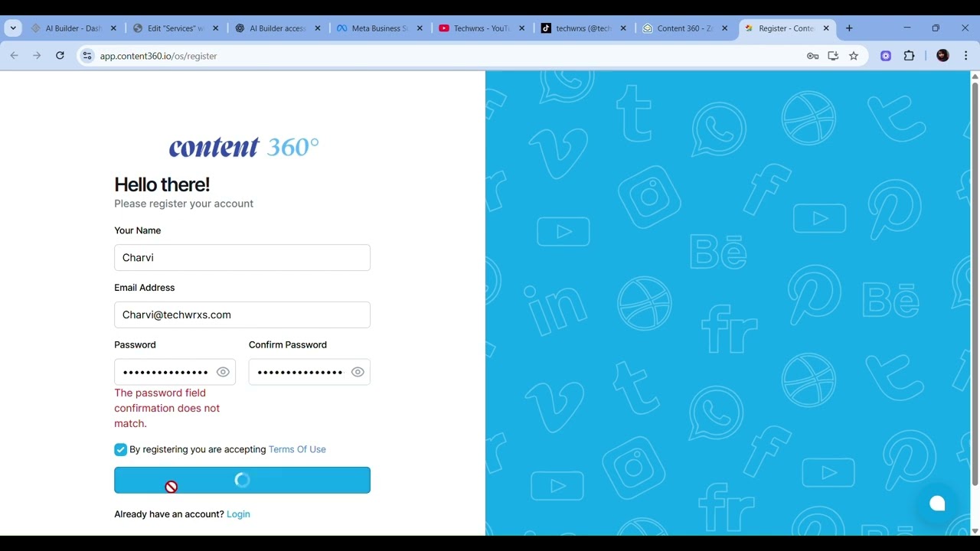Click the URL app.content360.io/os/register
This screenshot has height=551, width=980.
[158, 56]
